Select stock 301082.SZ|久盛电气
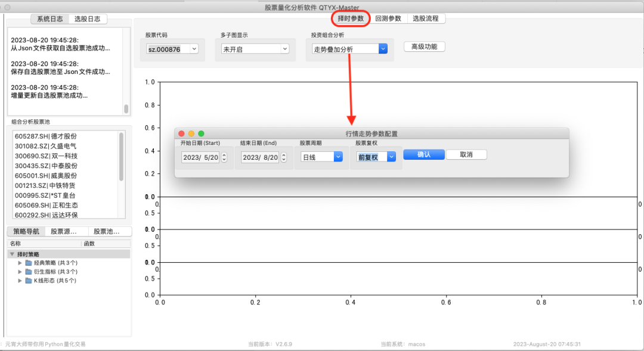This screenshot has height=351, width=644. click(45, 146)
